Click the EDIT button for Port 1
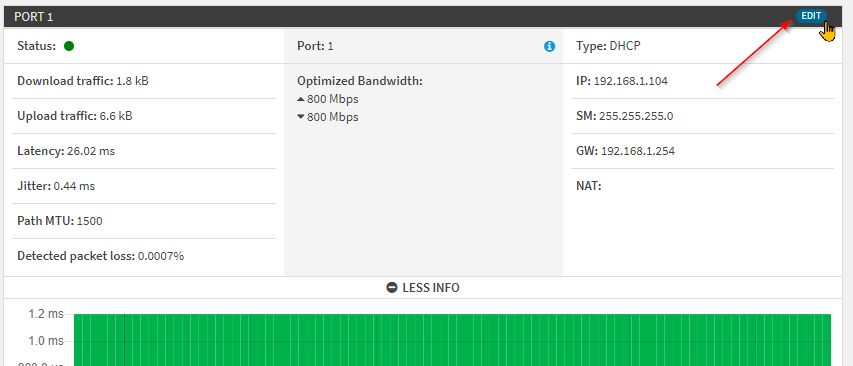The width and height of the screenshot is (853, 366). [x=811, y=16]
